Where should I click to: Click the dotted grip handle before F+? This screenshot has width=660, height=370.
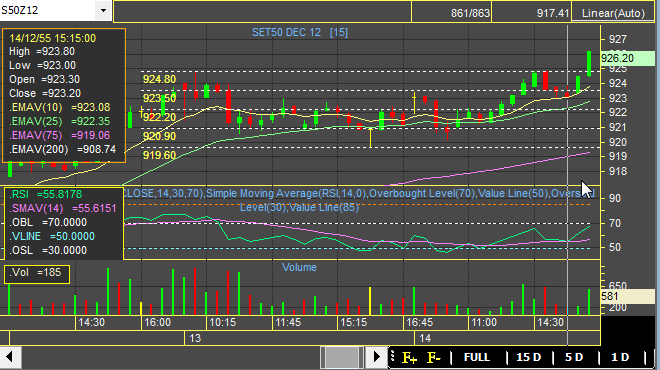click(392, 357)
